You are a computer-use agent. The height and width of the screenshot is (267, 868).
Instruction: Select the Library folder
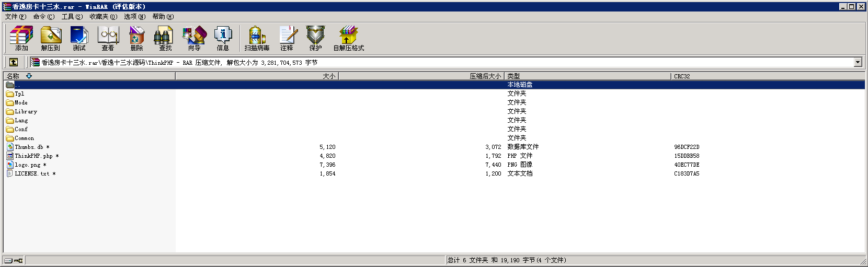pyautogui.click(x=26, y=112)
